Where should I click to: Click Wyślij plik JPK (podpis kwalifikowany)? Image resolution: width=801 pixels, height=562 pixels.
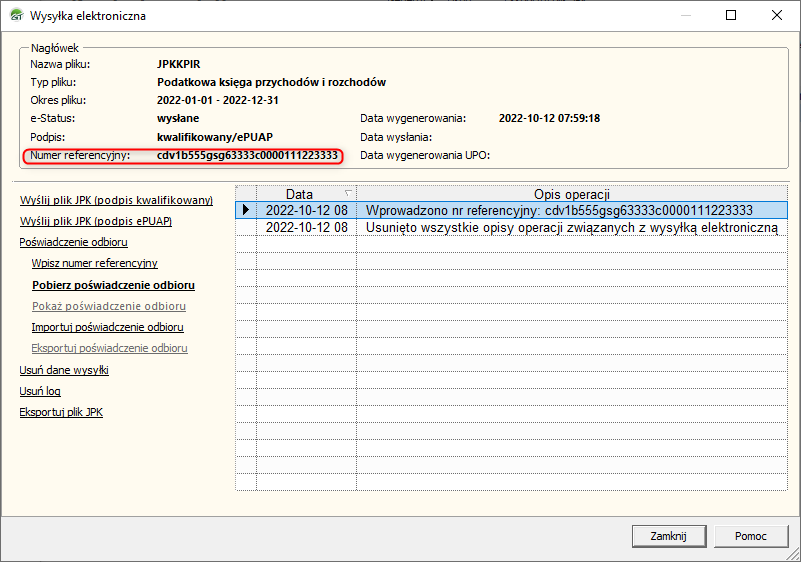[116, 200]
